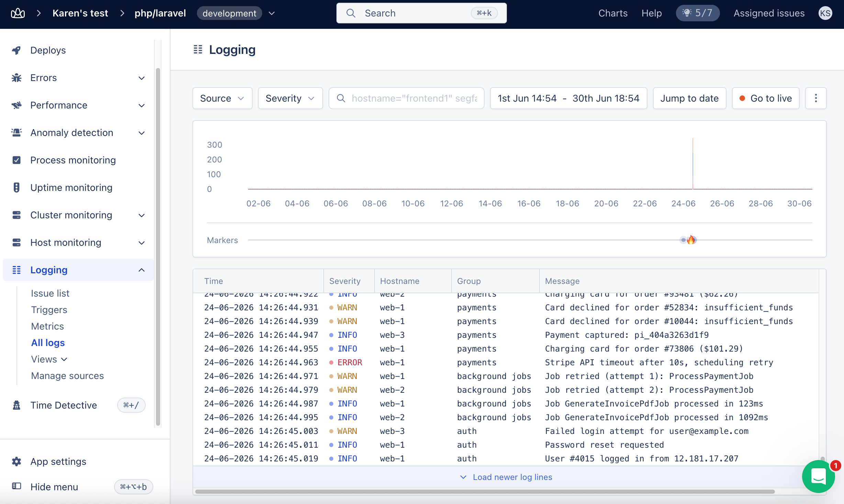Open the Help link

652,13
